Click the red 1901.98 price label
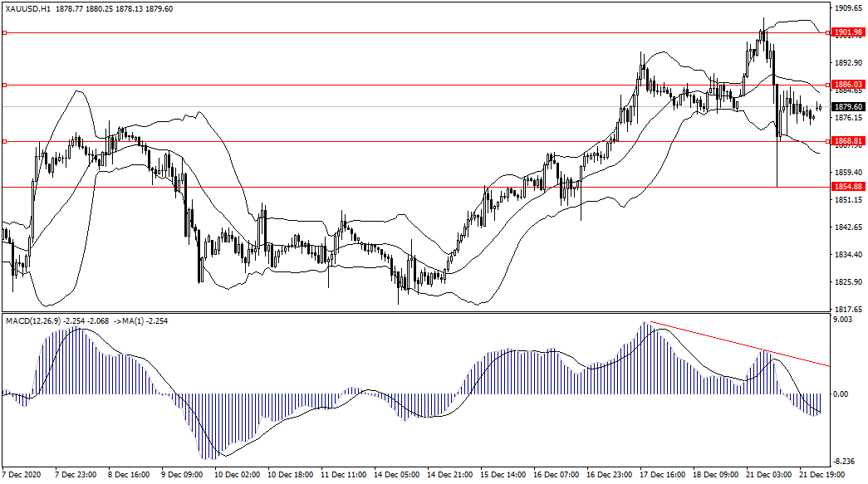This screenshot has height=484, width=868. (847, 32)
